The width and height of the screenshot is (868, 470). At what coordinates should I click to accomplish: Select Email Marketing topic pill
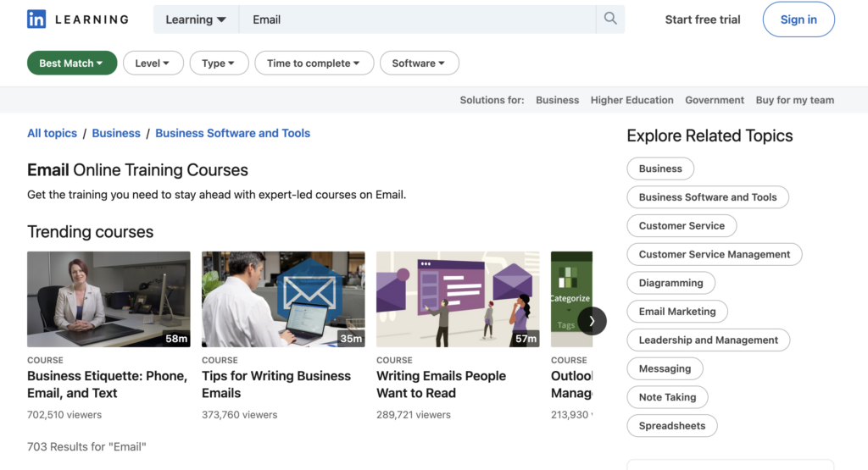coord(677,312)
